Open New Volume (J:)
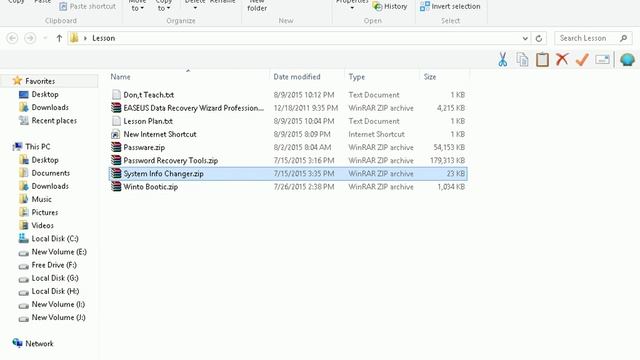 (x=58, y=317)
